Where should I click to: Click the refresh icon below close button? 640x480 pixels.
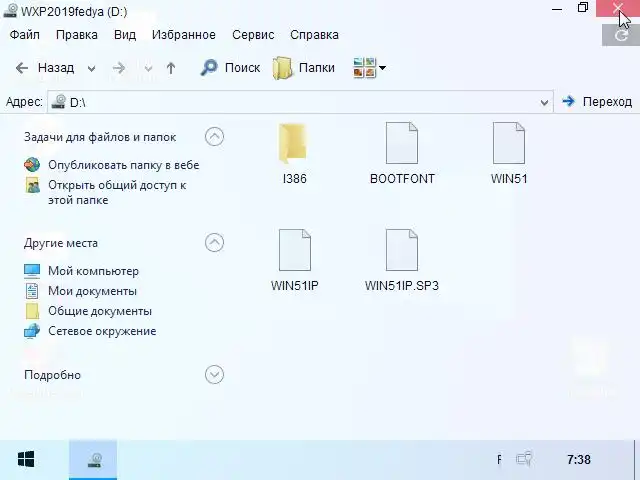pos(621,35)
